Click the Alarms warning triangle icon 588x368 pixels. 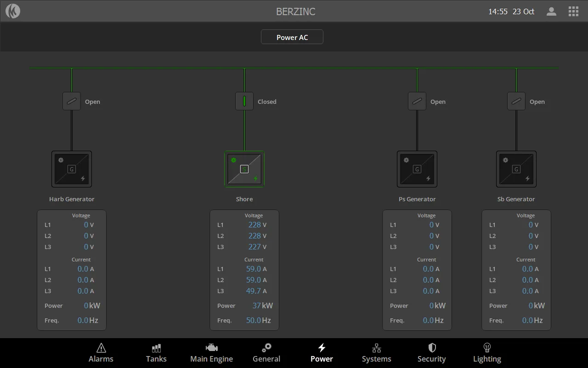(x=101, y=348)
